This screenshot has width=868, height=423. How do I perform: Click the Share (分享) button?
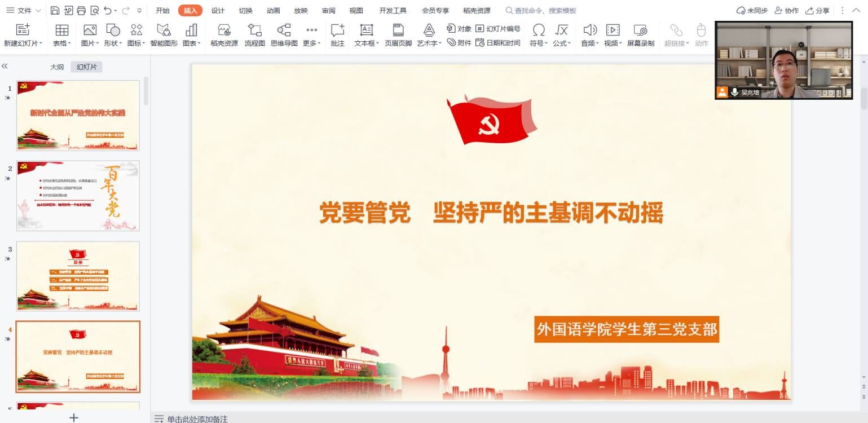point(817,10)
